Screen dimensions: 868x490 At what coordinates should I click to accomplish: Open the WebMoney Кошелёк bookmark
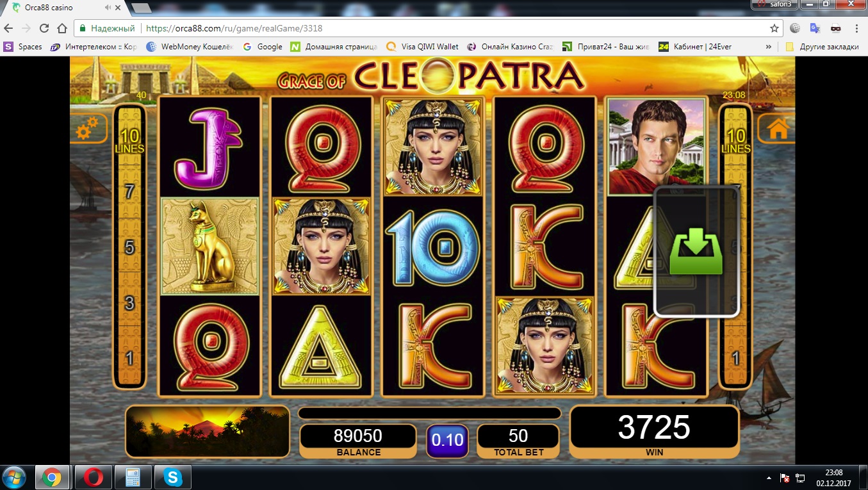tap(190, 47)
